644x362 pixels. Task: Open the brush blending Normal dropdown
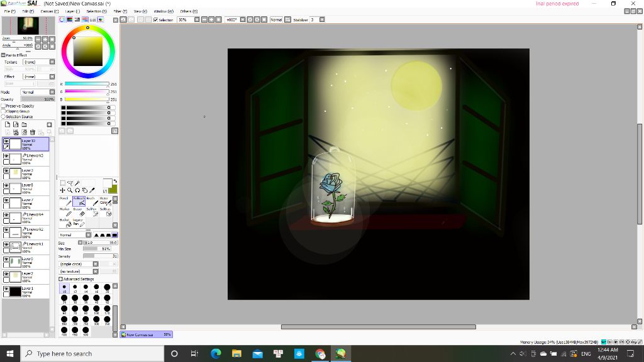point(88,235)
